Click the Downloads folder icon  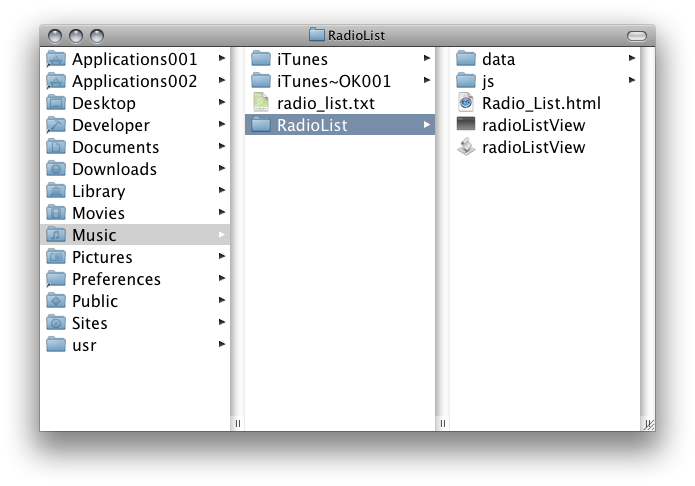(56, 169)
